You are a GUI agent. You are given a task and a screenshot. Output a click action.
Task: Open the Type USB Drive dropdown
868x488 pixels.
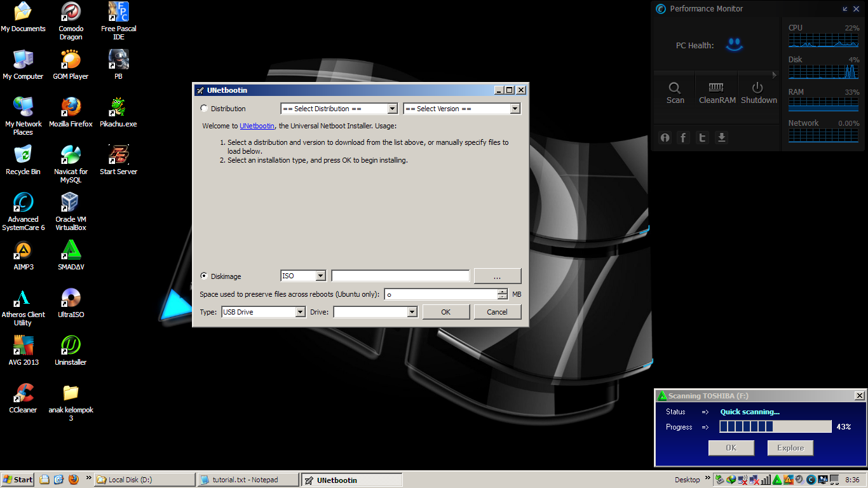(x=263, y=312)
